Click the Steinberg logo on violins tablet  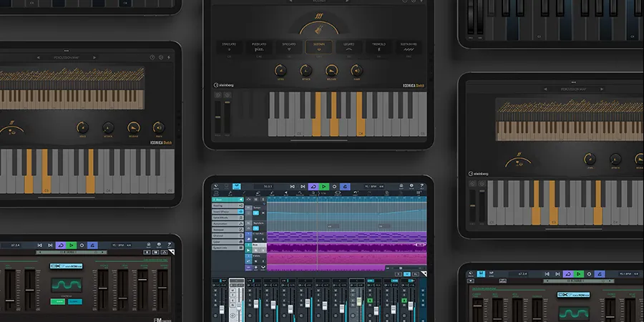pos(224,85)
